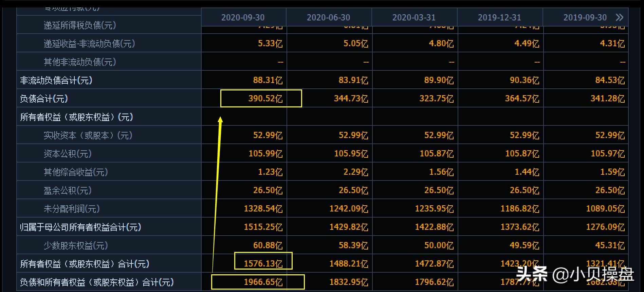The width and height of the screenshot is (644, 292).
Task: Click the 60.88亿 minority interest value
Action: 268,245
